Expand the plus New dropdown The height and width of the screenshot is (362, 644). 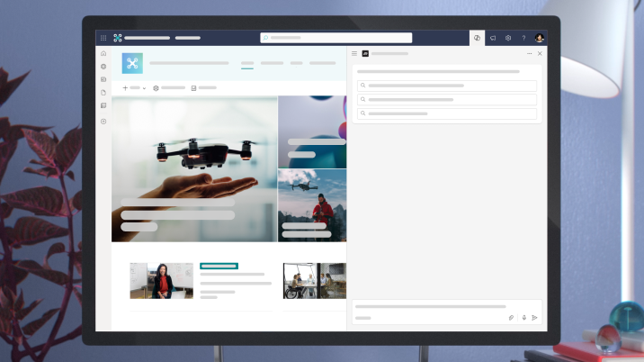coord(134,88)
